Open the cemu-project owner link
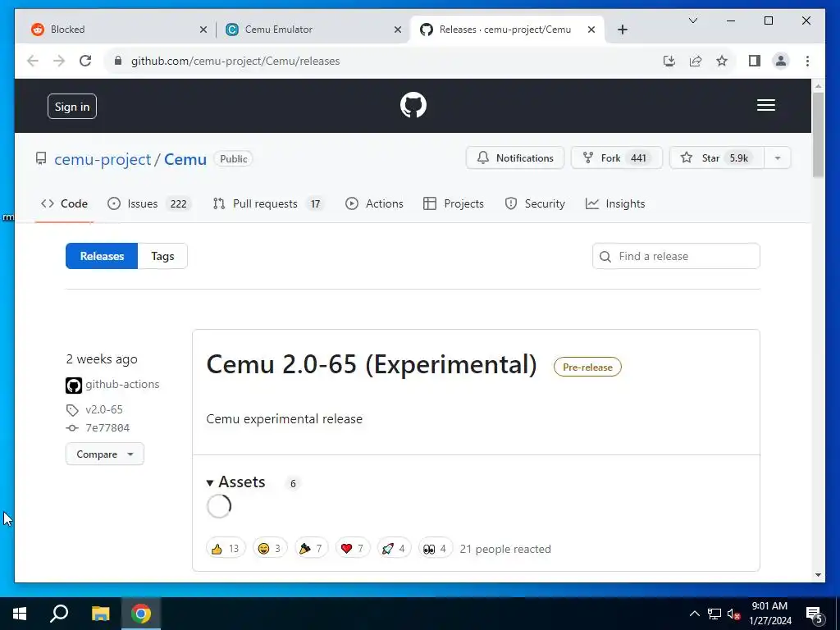The image size is (840, 630). click(103, 159)
